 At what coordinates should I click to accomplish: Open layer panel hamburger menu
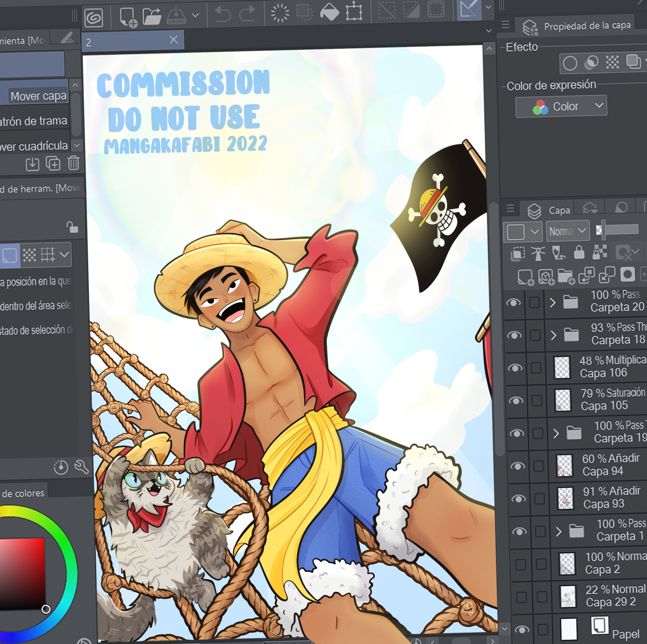pyautogui.click(x=510, y=208)
